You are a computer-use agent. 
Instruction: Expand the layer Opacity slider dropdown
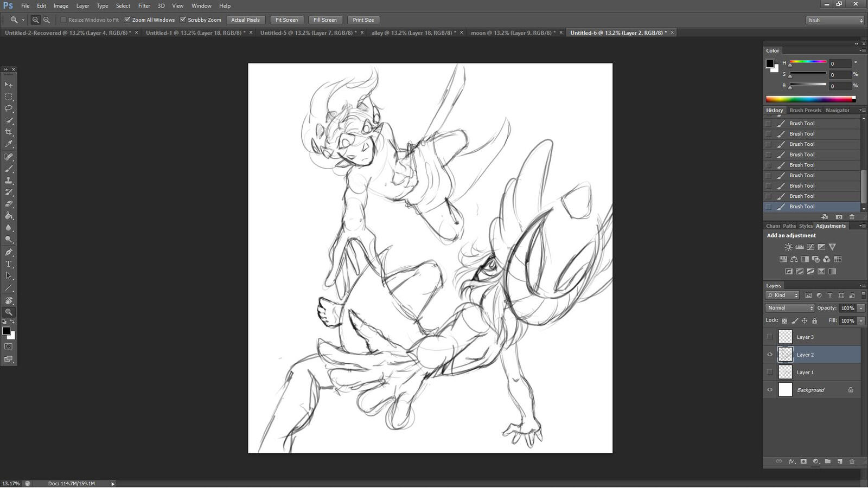point(861,308)
